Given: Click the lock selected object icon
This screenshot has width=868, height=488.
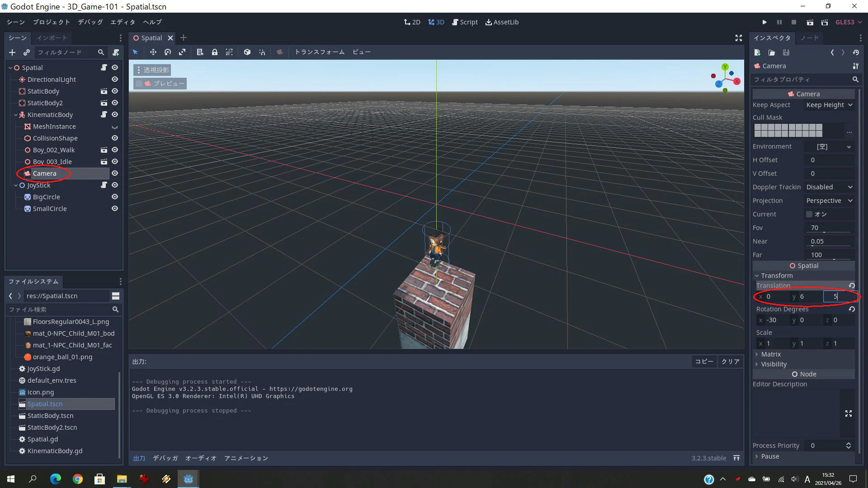Looking at the screenshot, I should click(x=215, y=52).
